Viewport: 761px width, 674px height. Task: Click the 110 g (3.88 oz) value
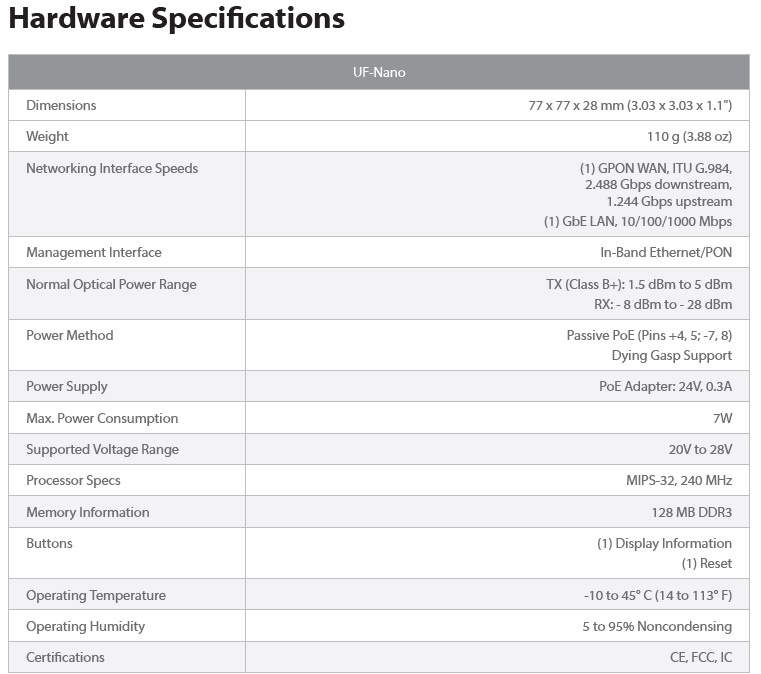tap(689, 137)
